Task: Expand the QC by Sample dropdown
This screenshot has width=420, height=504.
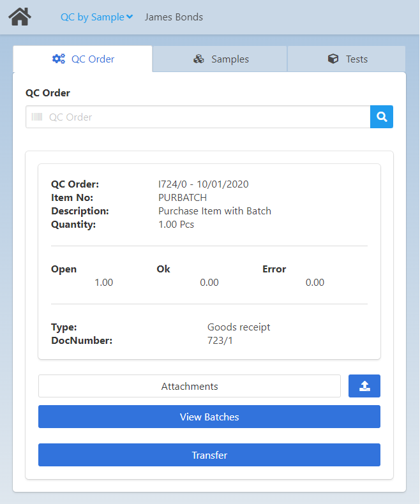Action: click(x=96, y=17)
